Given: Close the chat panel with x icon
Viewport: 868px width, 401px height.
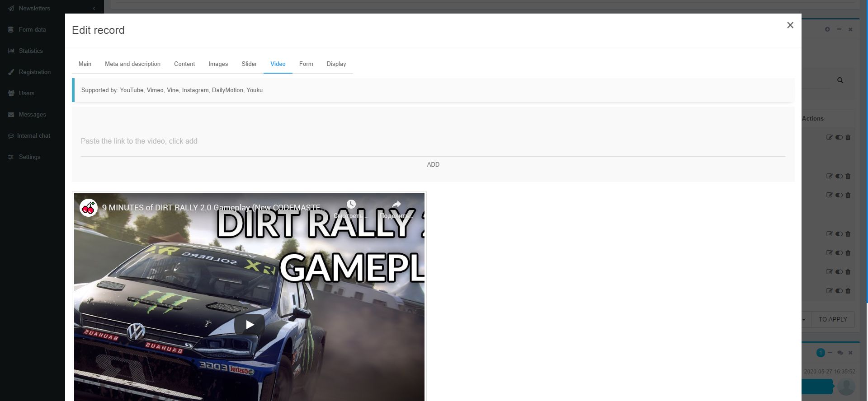Looking at the screenshot, I should click(850, 353).
